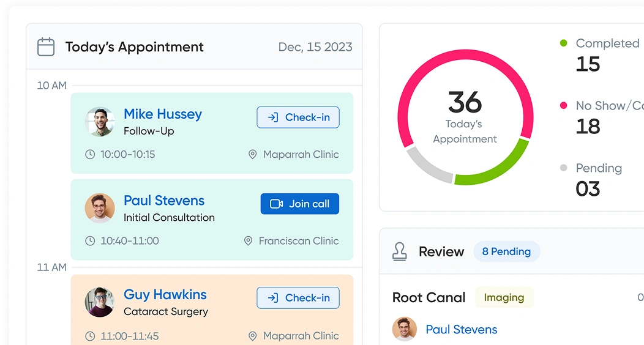Click the Today's Appointment heading

134,47
